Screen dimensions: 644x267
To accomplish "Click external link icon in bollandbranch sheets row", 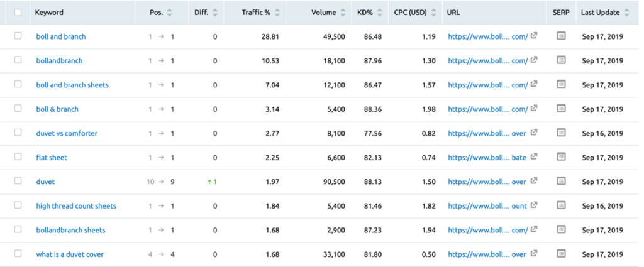I will tap(534, 229).
